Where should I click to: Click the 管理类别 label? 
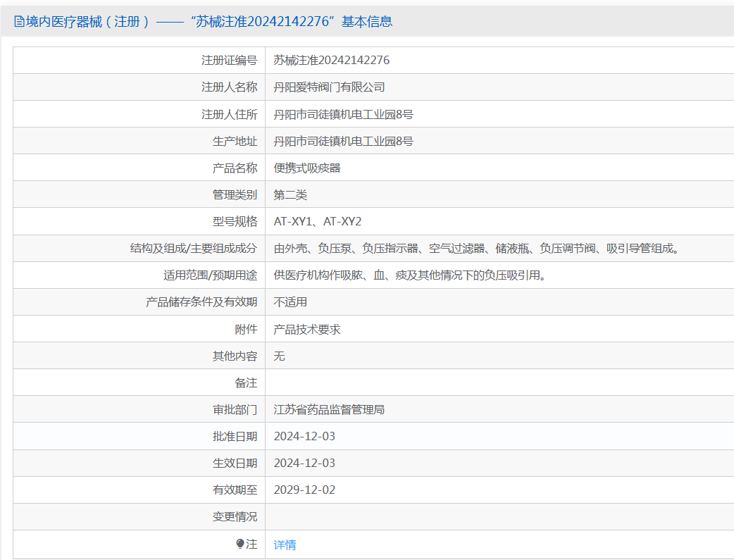point(235,195)
